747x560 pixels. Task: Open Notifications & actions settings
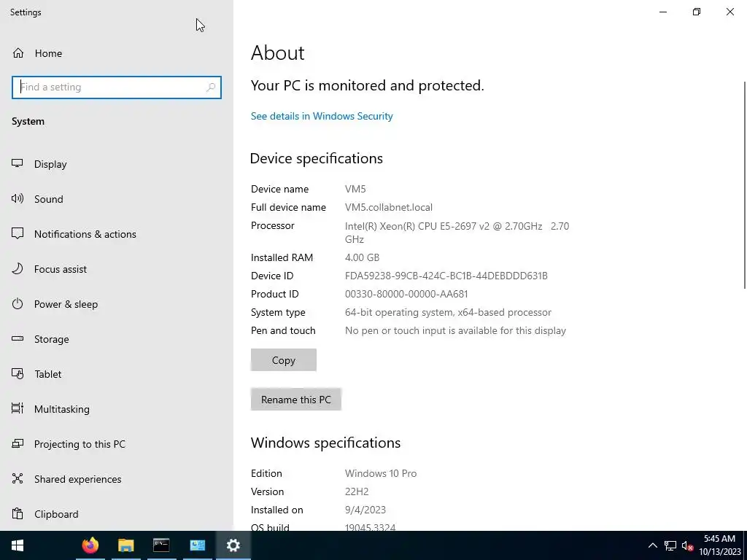tap(117, 234)
